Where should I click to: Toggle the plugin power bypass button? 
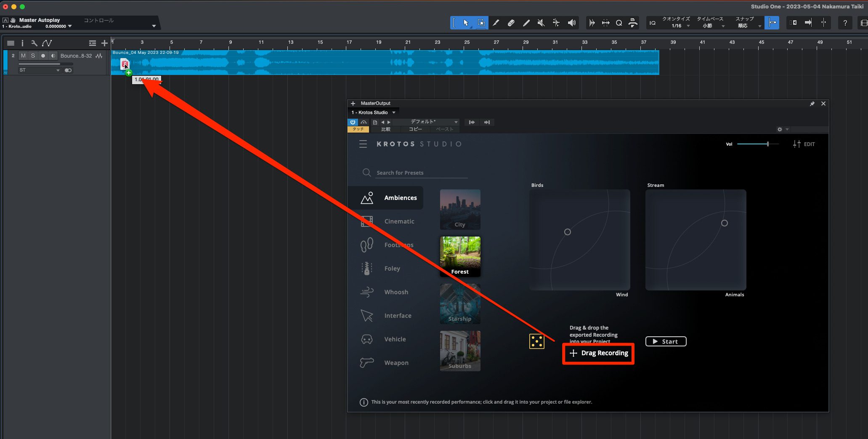[353, 122]
